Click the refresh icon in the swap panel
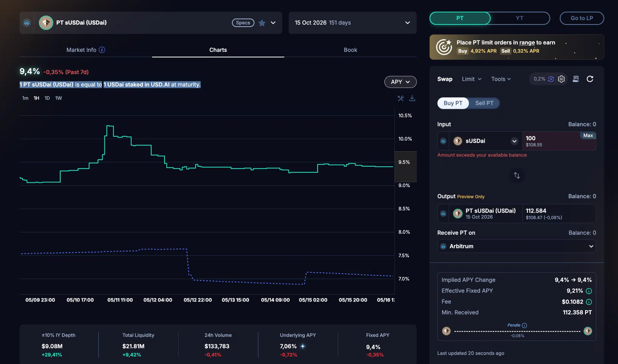This screenshot has height=364, width=618. [590, 79]
